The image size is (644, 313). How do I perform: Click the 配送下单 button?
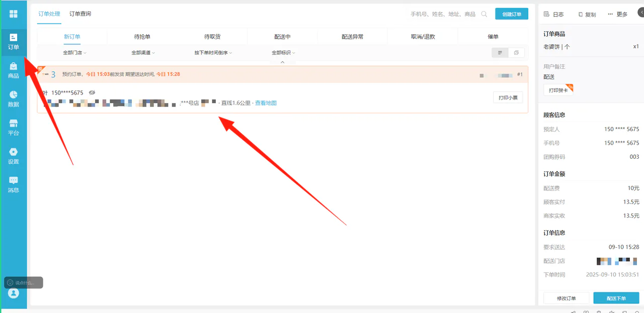(x=616, y=298)
